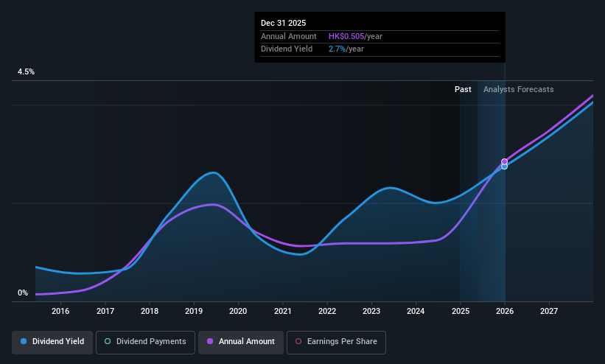Click the 2027 x-axis label

click(x=549, y=311)
